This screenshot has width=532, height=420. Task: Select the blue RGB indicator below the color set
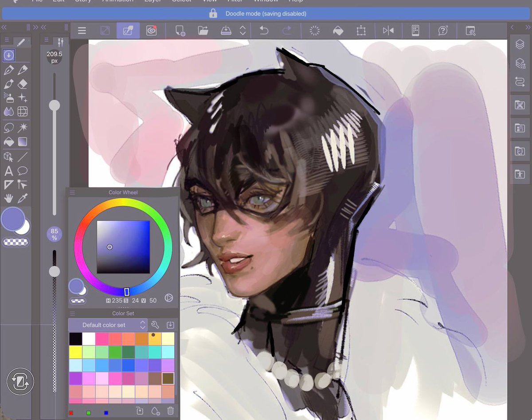point(106,412)
